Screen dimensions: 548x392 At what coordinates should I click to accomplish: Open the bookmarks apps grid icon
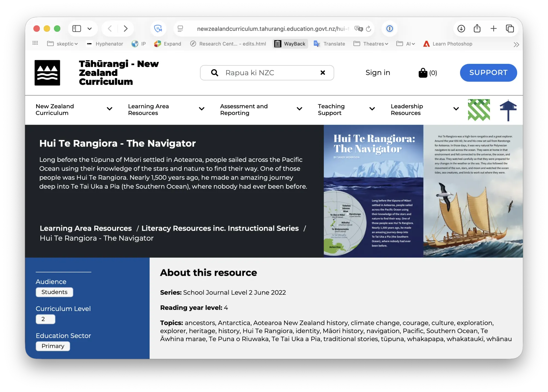tap(35, 43)
